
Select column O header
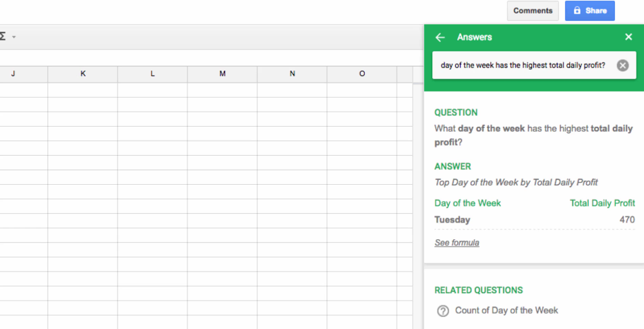click(362, 74)
